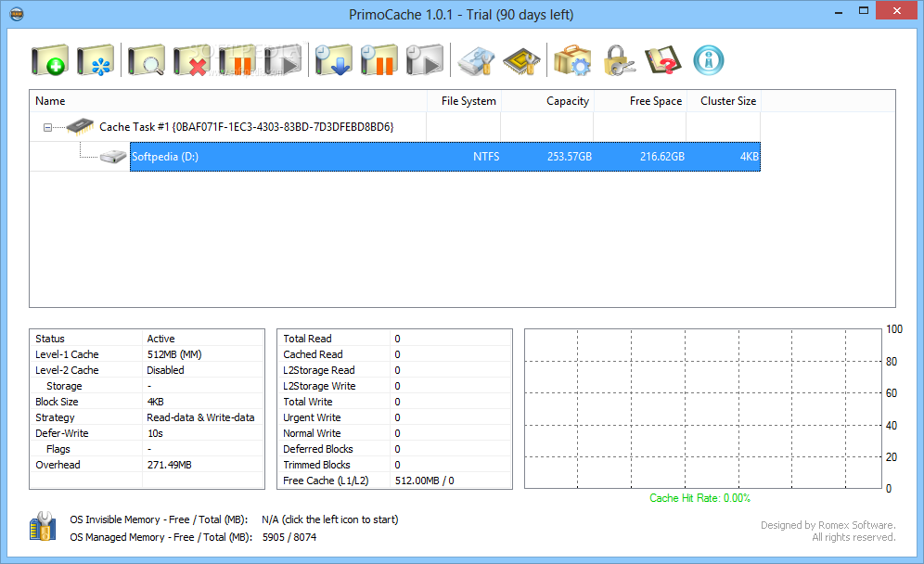The image size is (924, 564).
Task: Pause the cache with drive pause icon
Action: 237,60
